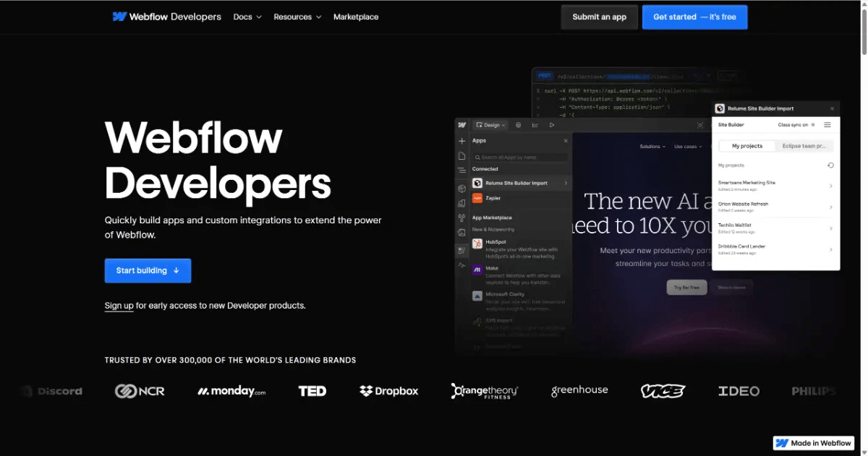Click the Make app icon
The width and height of the screenshot is (868, 456).
477,270
